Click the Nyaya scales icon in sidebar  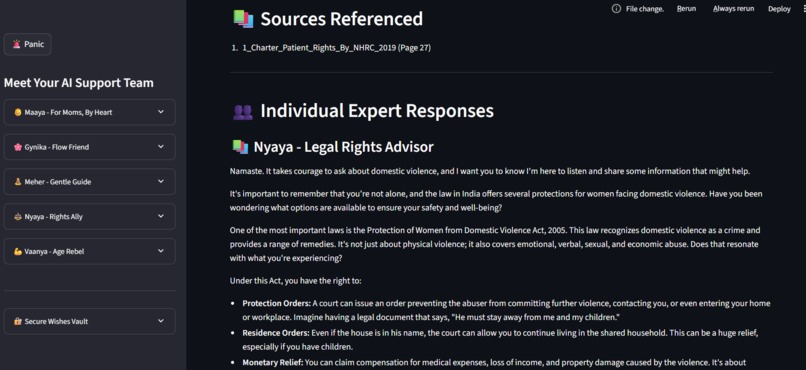(17, 217)
